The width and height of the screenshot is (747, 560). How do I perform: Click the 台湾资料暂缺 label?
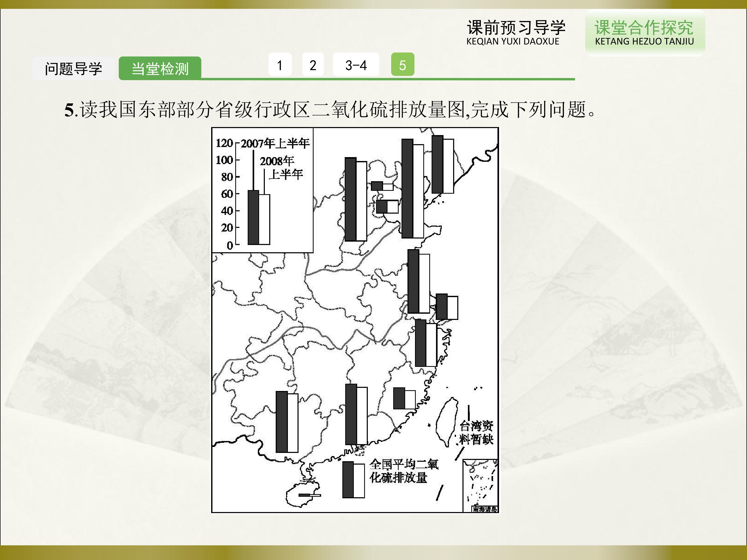pyautogui.click(x=476, y=433)
